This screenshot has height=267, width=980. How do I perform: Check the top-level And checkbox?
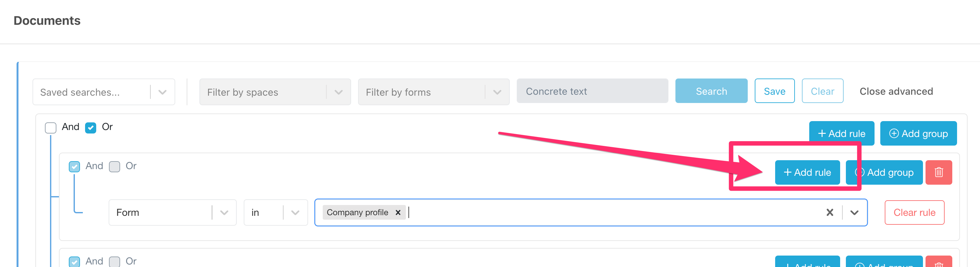click(51, 127)
